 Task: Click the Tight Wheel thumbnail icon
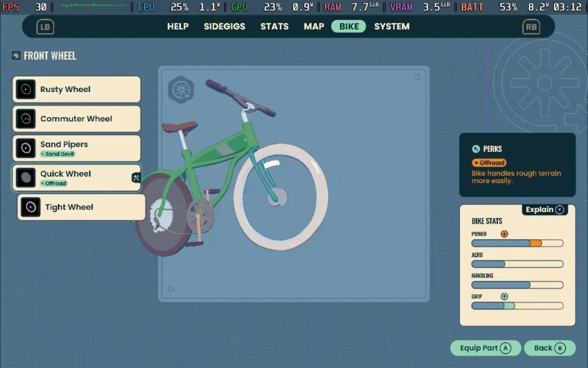[30, 207]
